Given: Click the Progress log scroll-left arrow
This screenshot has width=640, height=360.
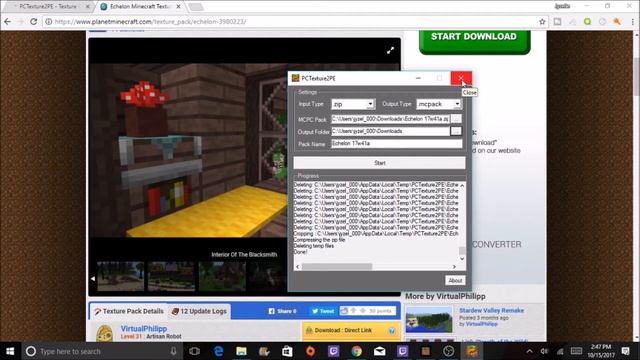Looking at the screenshot, I should (x=298, y=267).
